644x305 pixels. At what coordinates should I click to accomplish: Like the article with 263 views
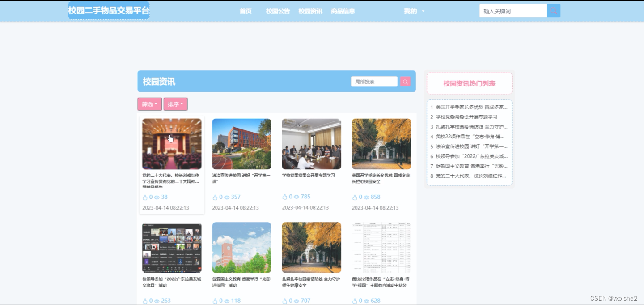(x=145, y=301)
